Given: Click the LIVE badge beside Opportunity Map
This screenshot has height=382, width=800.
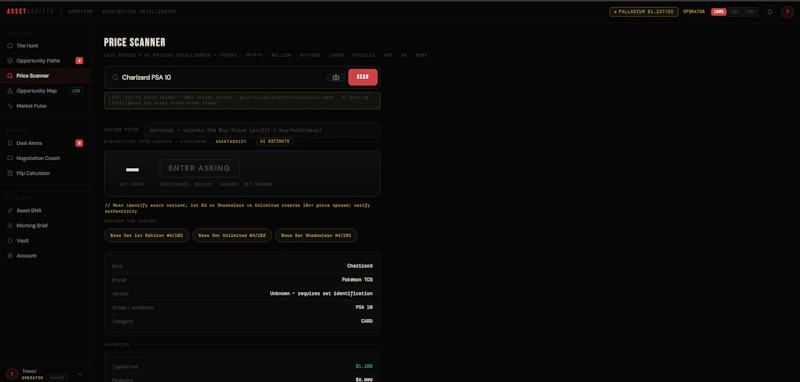Looking at the screenshot, I should (76, 91).
